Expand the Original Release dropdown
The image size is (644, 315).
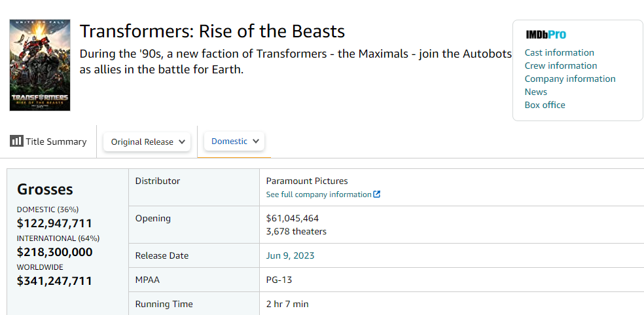tap(147, 142)
